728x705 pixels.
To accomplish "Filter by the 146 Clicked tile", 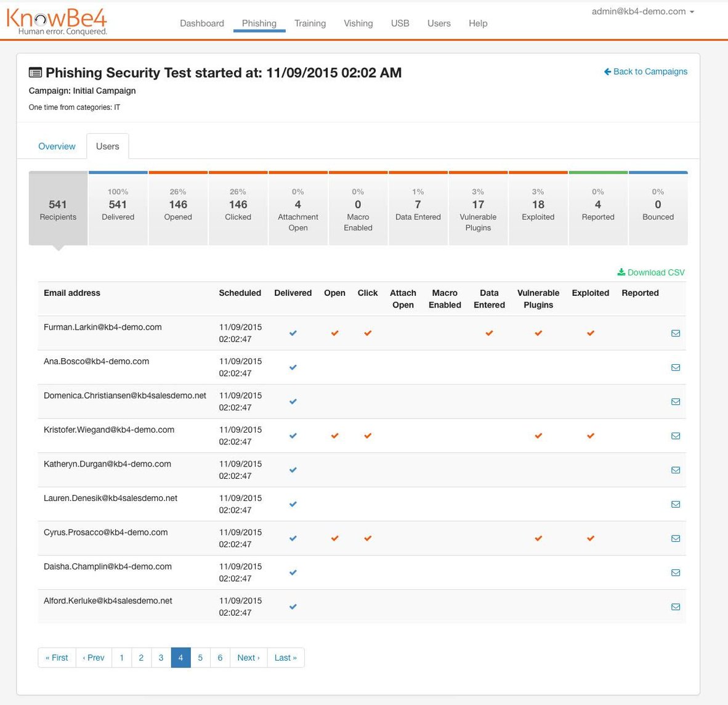I will [238, 208].
